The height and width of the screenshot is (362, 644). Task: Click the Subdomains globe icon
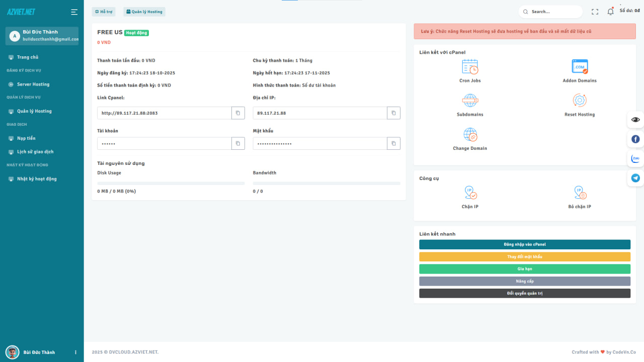coord(470,101)
